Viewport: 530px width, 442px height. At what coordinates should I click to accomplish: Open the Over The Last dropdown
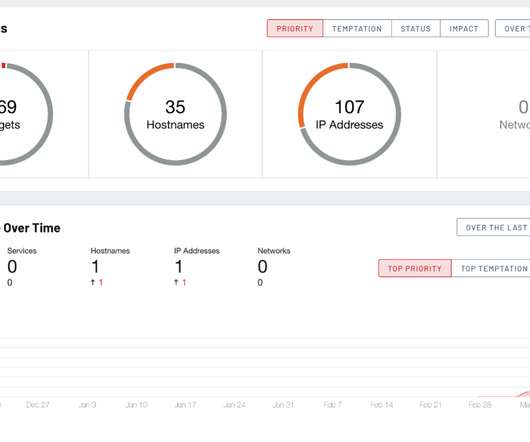click(x=493, y=227)
